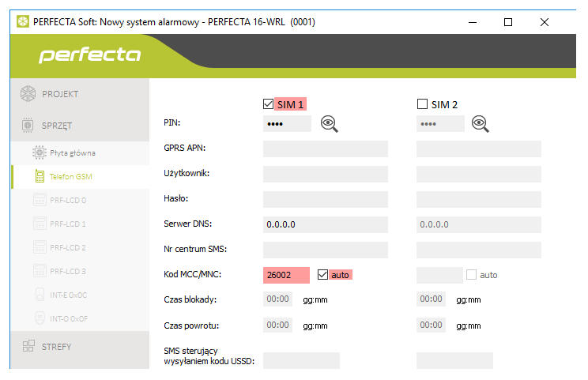Click the SPRZĘT chip icon
Screen dimensions: 588x380
(x=28, y=125)
